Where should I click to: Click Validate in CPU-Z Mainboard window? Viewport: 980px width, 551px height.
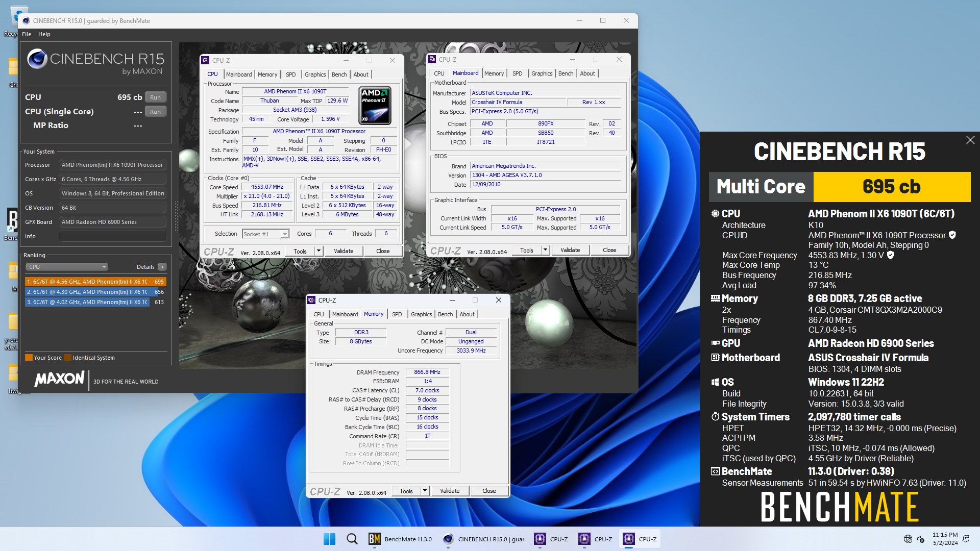(570, 250)
